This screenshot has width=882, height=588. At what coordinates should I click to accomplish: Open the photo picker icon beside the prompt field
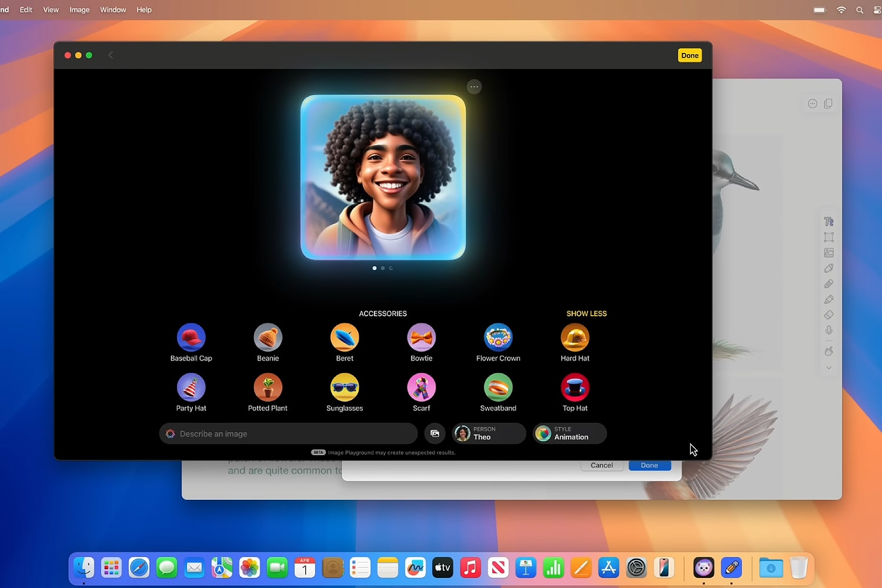(x=435, y=433)
